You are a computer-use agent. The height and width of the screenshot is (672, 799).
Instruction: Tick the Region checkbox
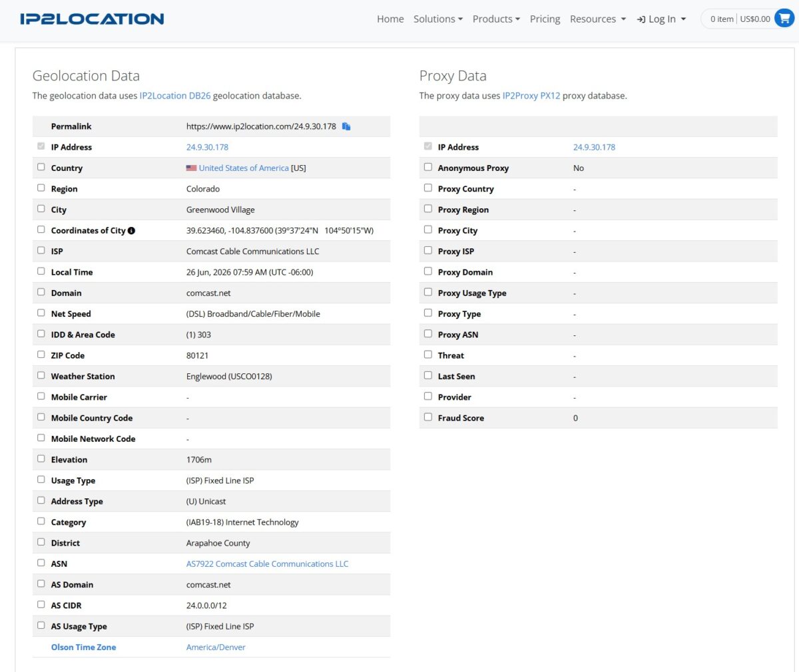point(41,188)
